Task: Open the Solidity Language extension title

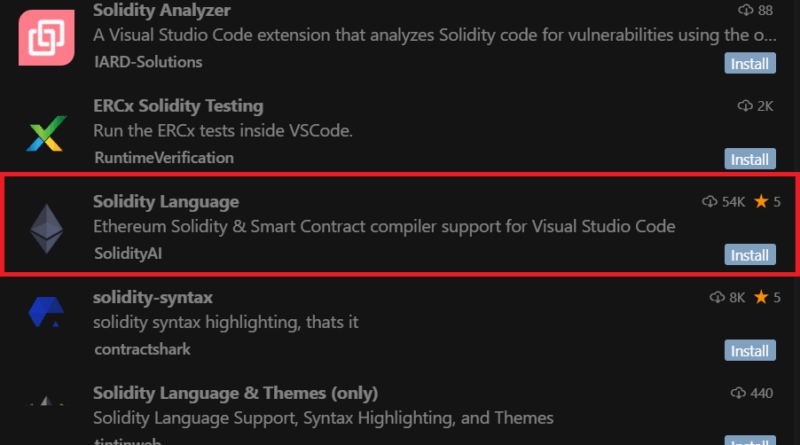Action: click(x=166, y=202)
